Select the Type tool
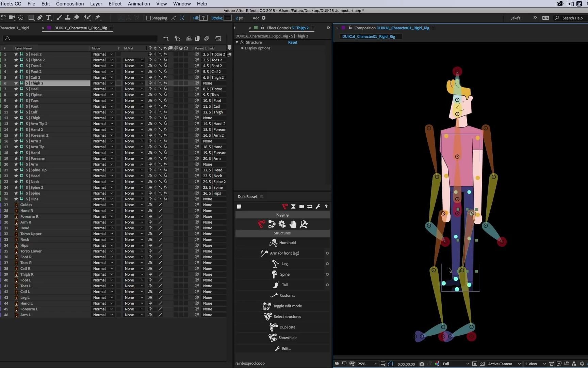 [x=48, y=18]
